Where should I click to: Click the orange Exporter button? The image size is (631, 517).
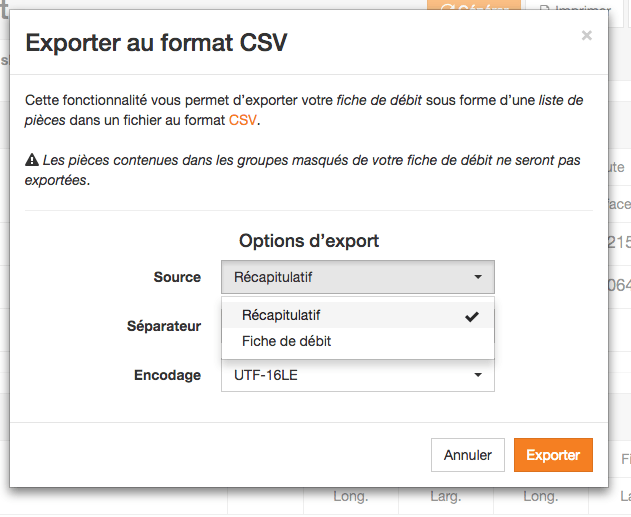coord(553,455)
